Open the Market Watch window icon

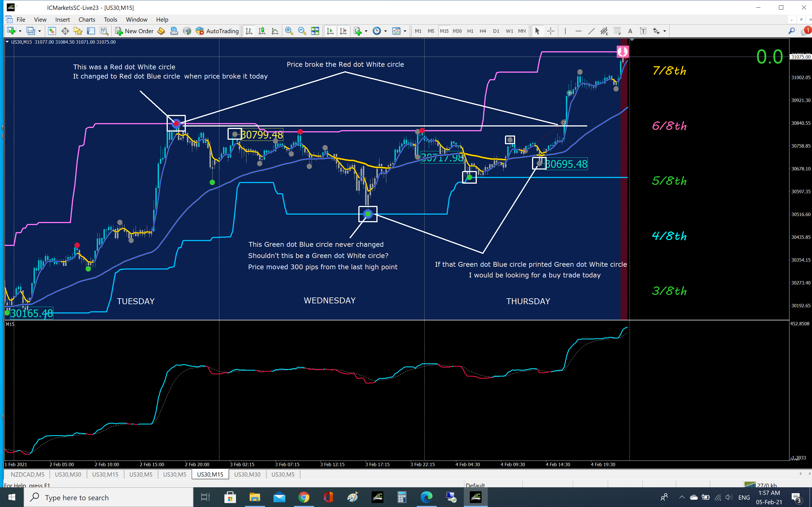(52, 31)
